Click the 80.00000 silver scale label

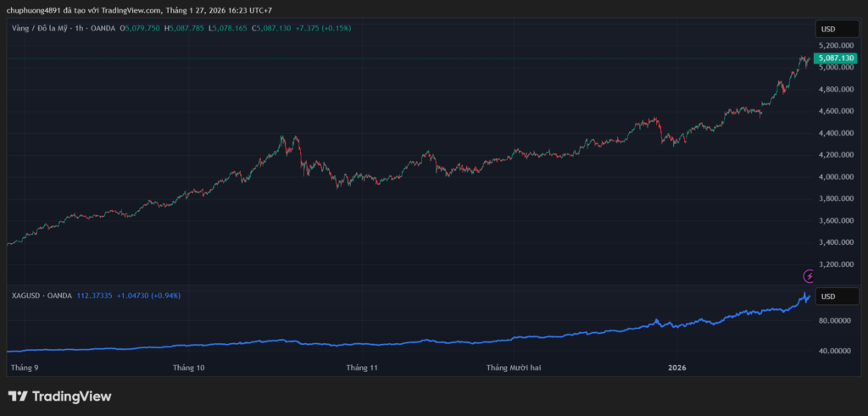(836, 321)
